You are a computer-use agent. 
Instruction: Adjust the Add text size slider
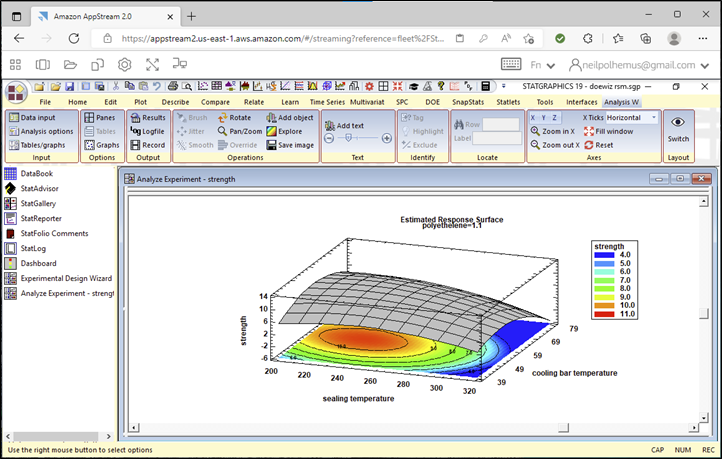click(349, 139)
